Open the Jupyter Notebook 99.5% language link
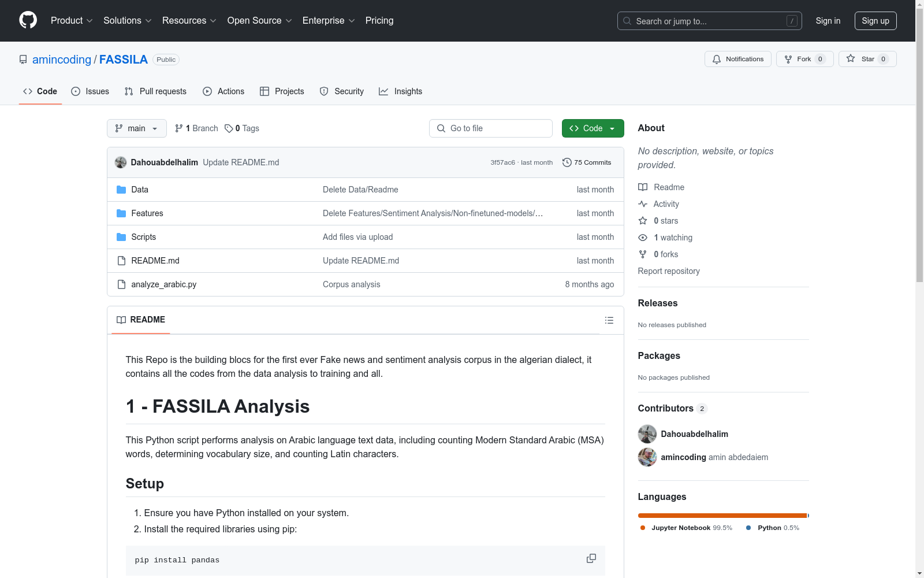Image resolution: width=924 pixels, height=578 pixels. pos(686,528)
